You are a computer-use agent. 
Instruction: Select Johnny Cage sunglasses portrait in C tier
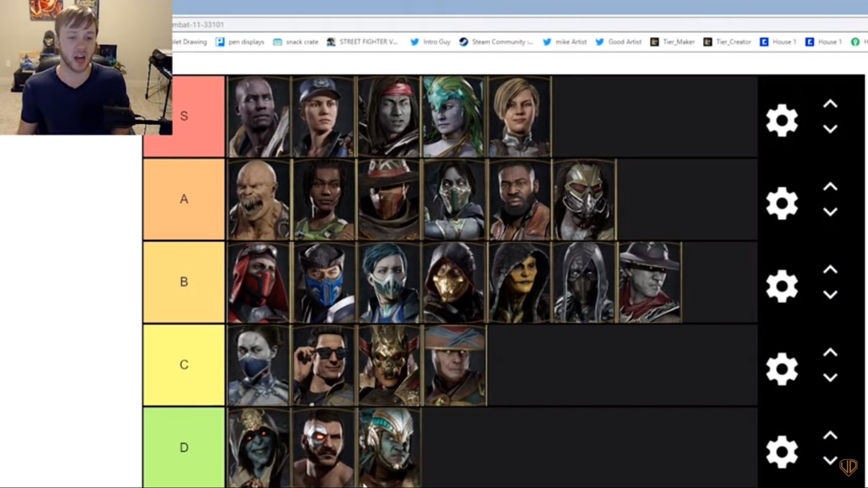(x=324, y=365)
